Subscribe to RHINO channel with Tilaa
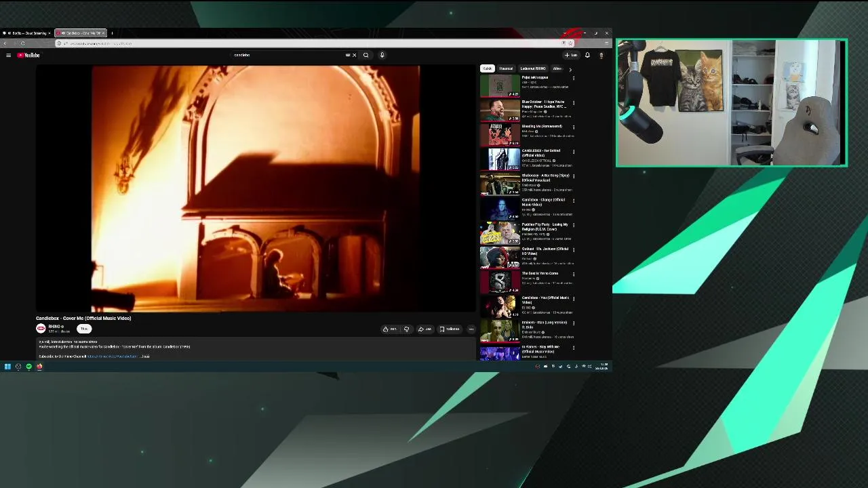This screenshot has height=488, width=868. pos(84,329)
